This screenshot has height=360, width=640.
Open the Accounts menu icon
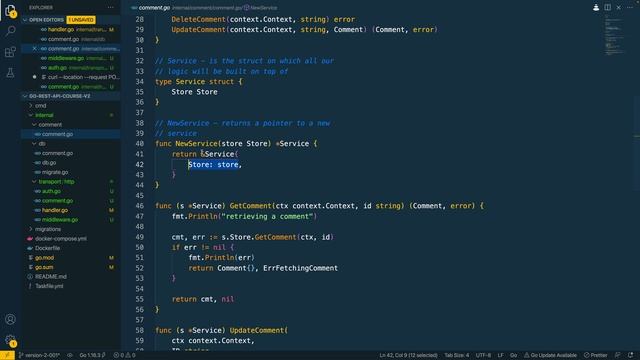click(x=10, y=319)
